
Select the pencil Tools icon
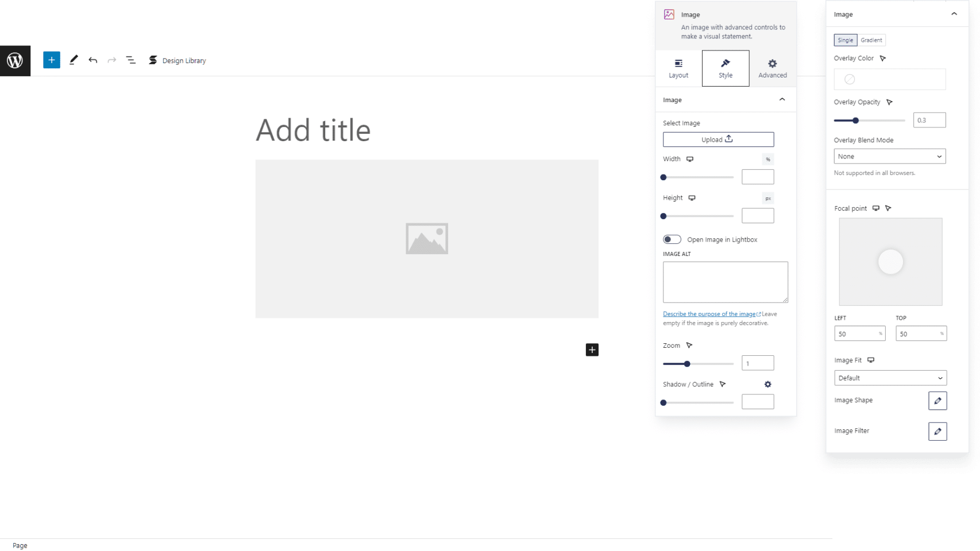[74, 60]
